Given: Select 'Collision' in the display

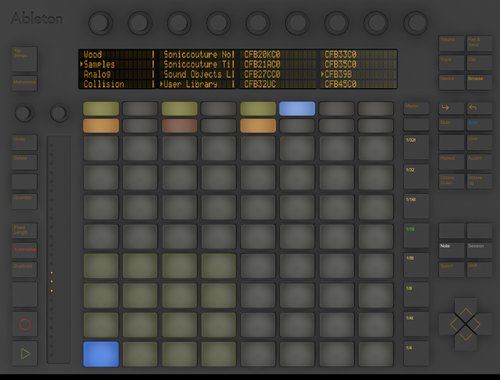Looking at the screenshot, I should coord(104,84).
